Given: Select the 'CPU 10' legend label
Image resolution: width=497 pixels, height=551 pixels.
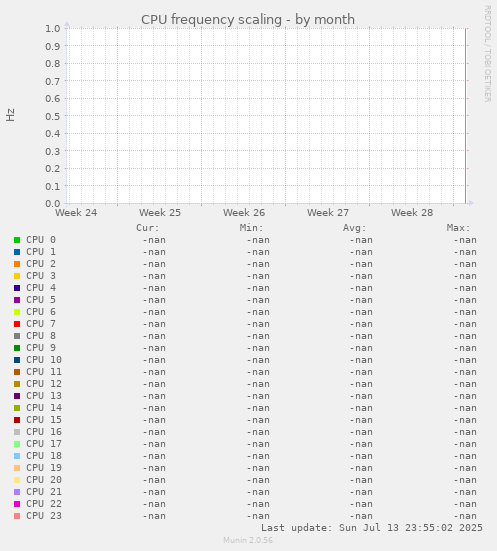Looking at the screenshot, I should 44,360.
